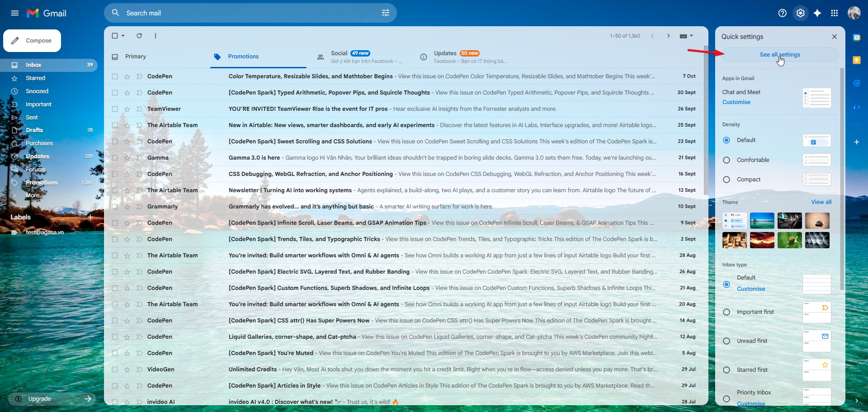Click the See all settings button
Image resolution: width=868 pixels, height=412 pixels.
pyautogui.click(x=779, y=55)
